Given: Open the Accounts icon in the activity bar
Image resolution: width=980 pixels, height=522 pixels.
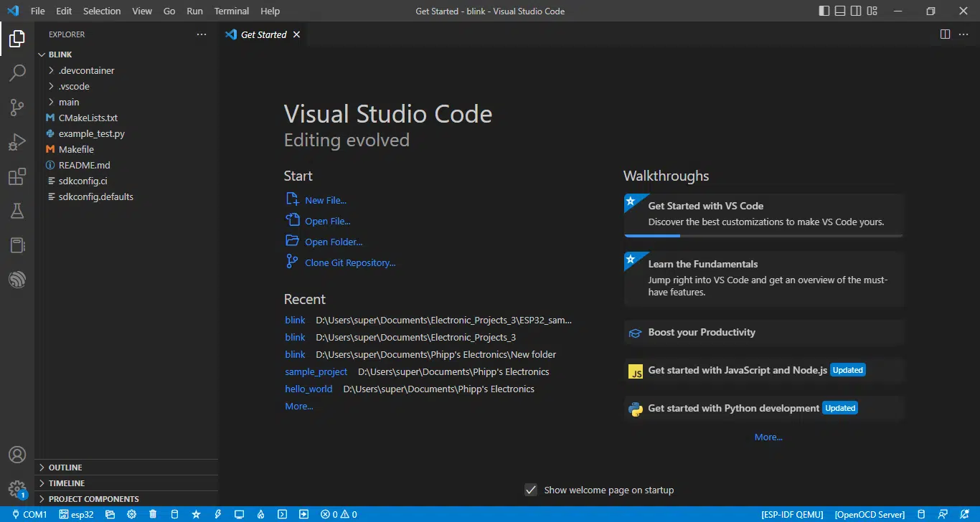Looking at the screenshot, I should [x=17, y=455].
